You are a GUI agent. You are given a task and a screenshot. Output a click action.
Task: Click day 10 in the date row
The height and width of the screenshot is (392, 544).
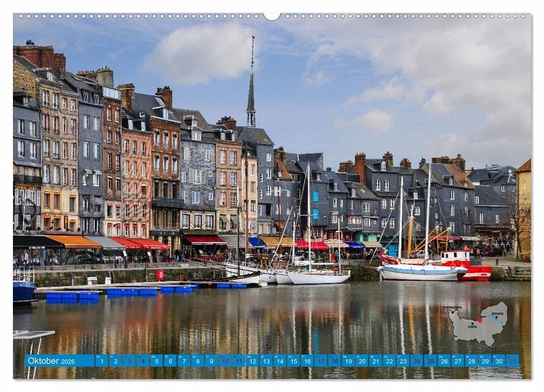[224, 361]
